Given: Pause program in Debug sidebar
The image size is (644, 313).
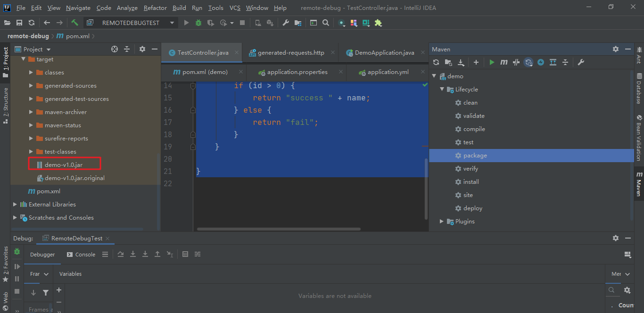Looking at the screenshot, I should [17, 279].
